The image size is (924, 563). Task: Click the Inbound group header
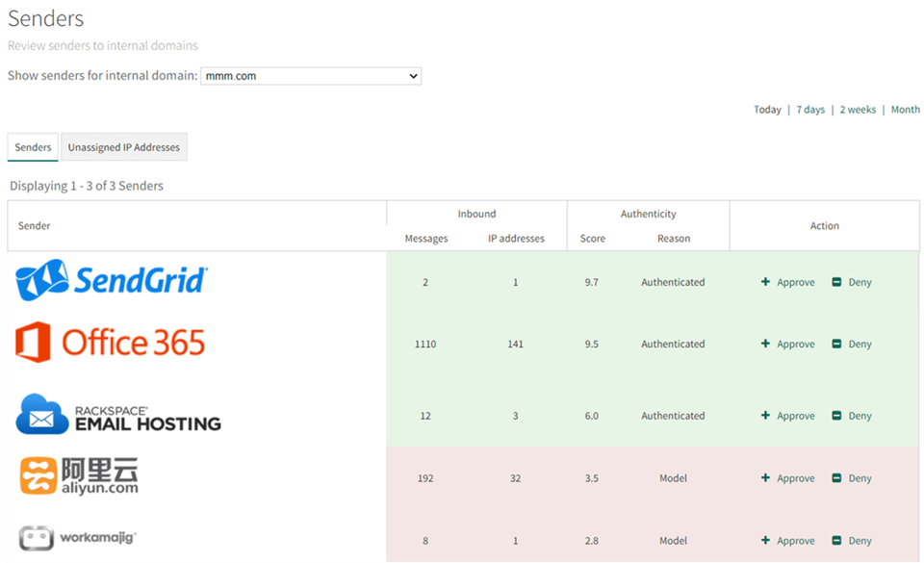coord(476,214)
